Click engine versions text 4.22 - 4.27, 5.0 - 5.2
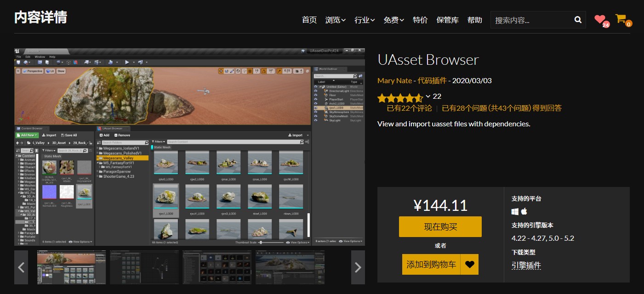The height and width of the screenshot is (294, 644). pyautogui.click(x=543, y=238)
